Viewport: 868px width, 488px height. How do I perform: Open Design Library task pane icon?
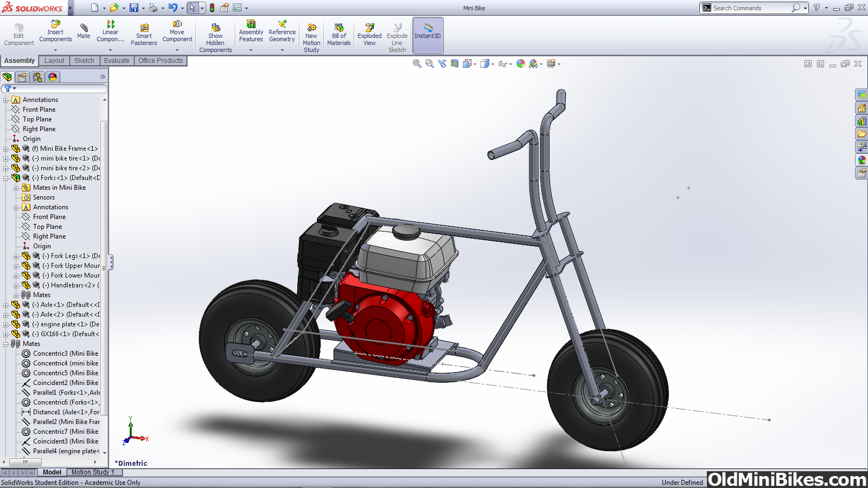861,121
